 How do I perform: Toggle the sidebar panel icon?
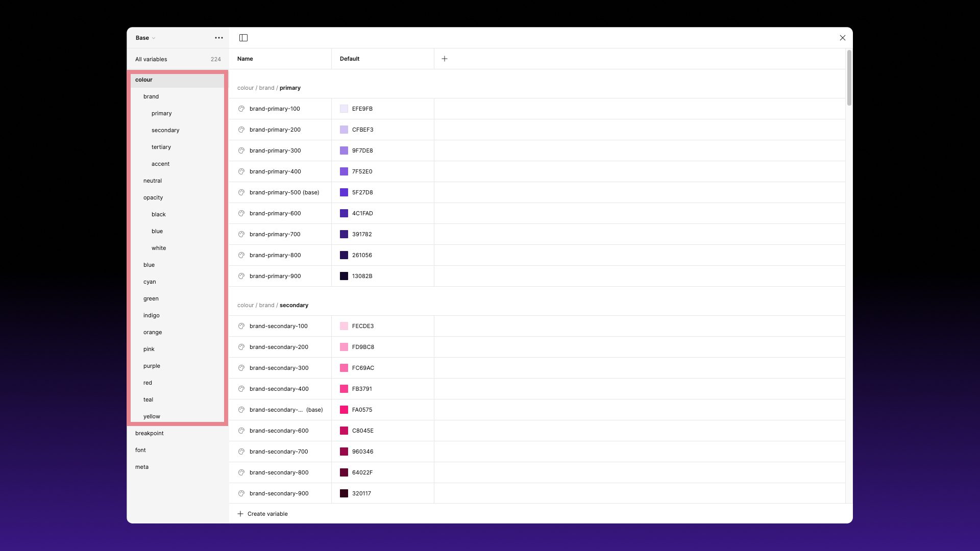point(243,38)
